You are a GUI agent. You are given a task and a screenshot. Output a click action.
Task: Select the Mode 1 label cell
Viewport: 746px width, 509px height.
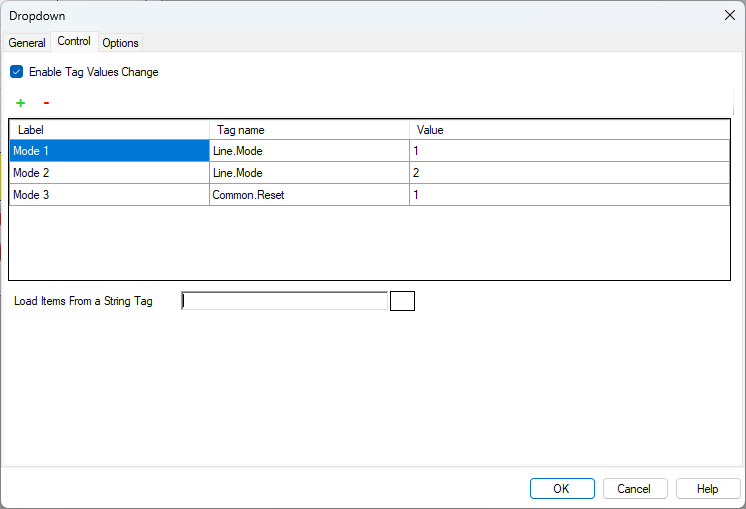pyautogui.click(x=109, y=150)
